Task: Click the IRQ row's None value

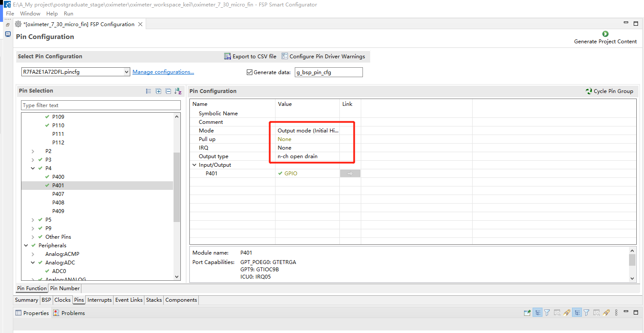Action: tap(285, 148)
